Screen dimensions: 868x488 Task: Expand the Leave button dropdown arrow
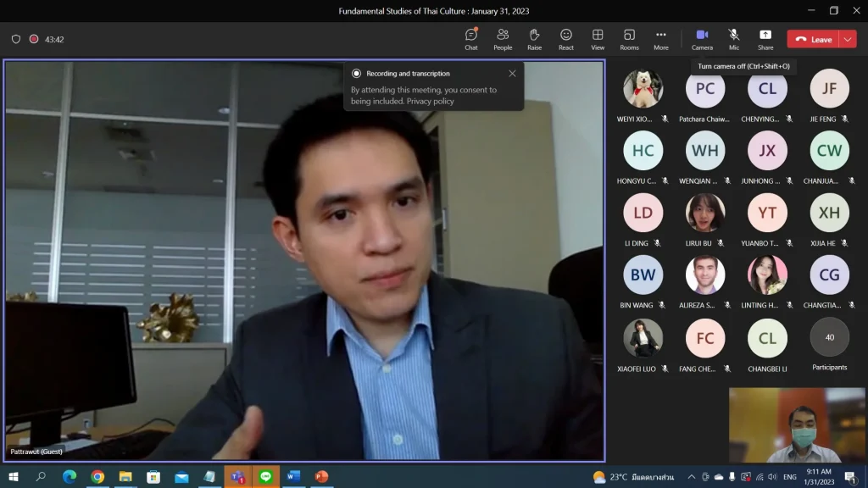pos(848,39)
